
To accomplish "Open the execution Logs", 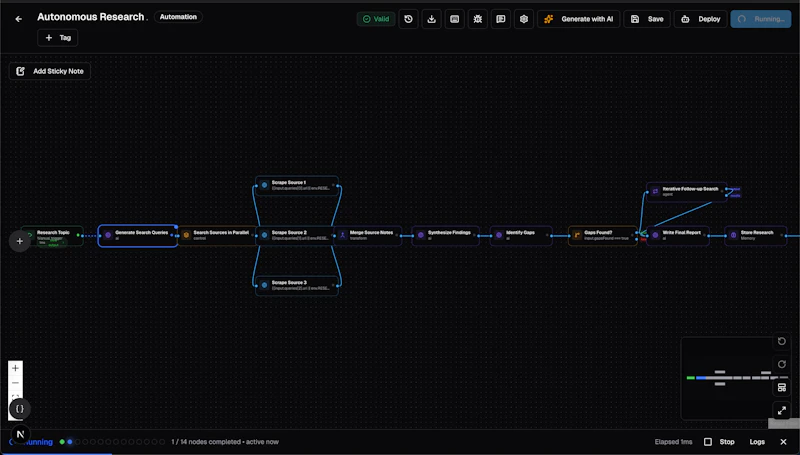I will tap(757, 442).
